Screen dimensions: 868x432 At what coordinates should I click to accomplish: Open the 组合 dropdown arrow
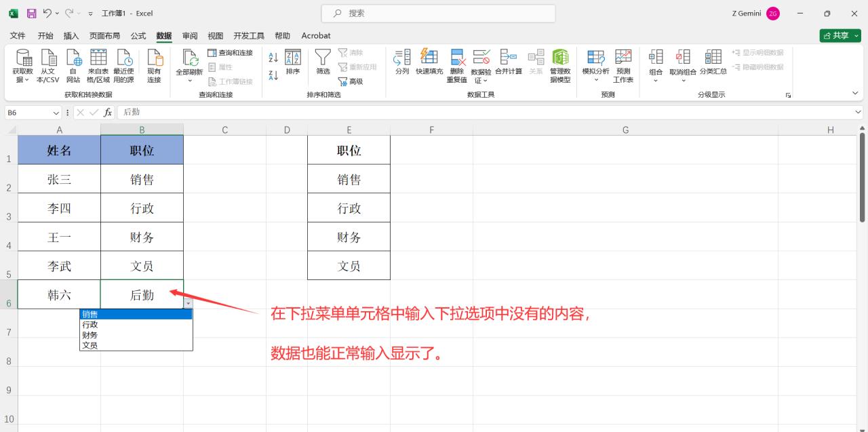tap(656, 81)
